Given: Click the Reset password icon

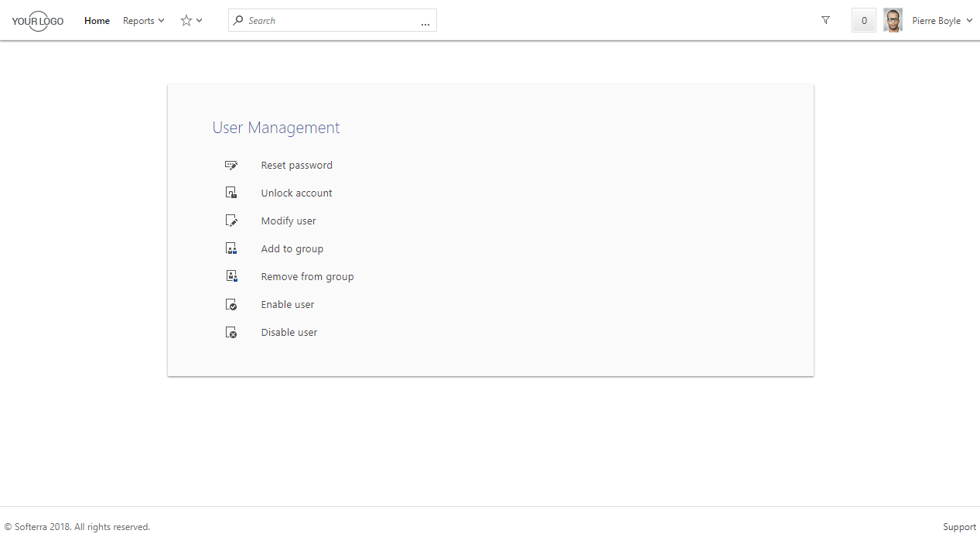Looking at the screenshot, I should pyautogui.click(x=230, y=166).
